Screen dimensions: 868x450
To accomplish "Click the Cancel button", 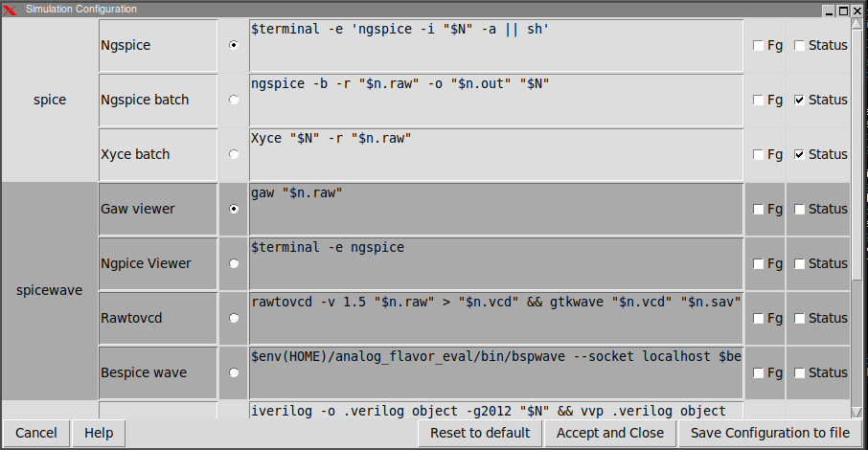I will click(x=36, y=433).
